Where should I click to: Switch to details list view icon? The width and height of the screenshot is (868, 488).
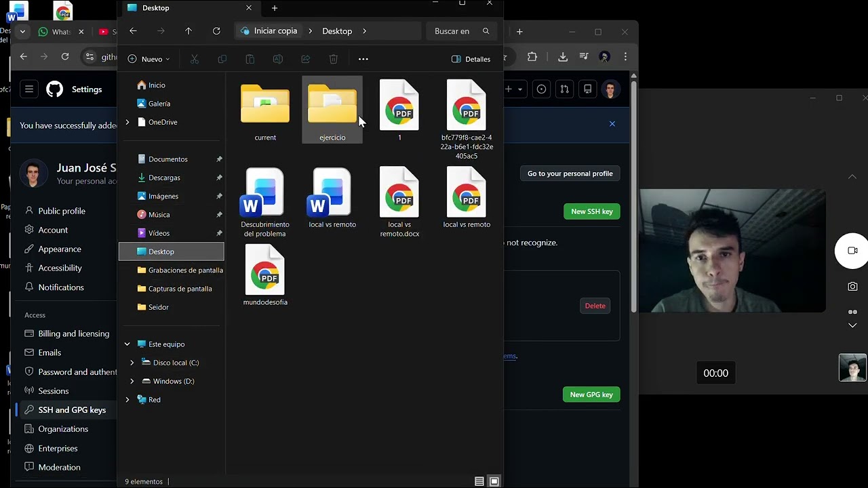[x=479, y=481]
